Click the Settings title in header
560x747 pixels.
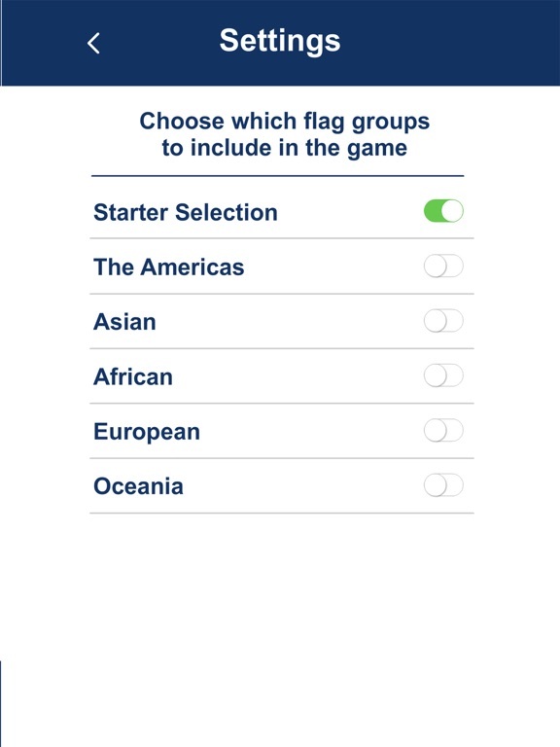tap(280, 41)
